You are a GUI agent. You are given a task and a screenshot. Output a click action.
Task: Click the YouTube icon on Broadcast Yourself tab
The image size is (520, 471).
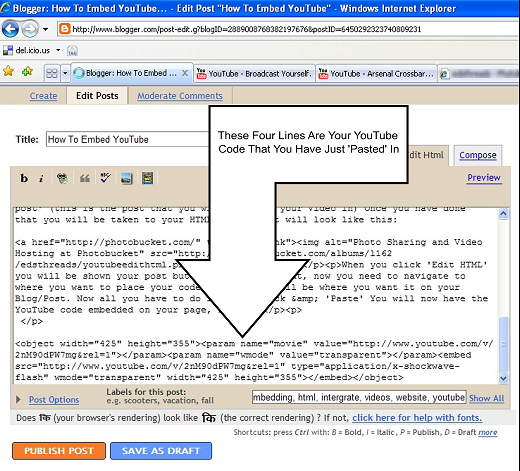[x=201, y=73]
